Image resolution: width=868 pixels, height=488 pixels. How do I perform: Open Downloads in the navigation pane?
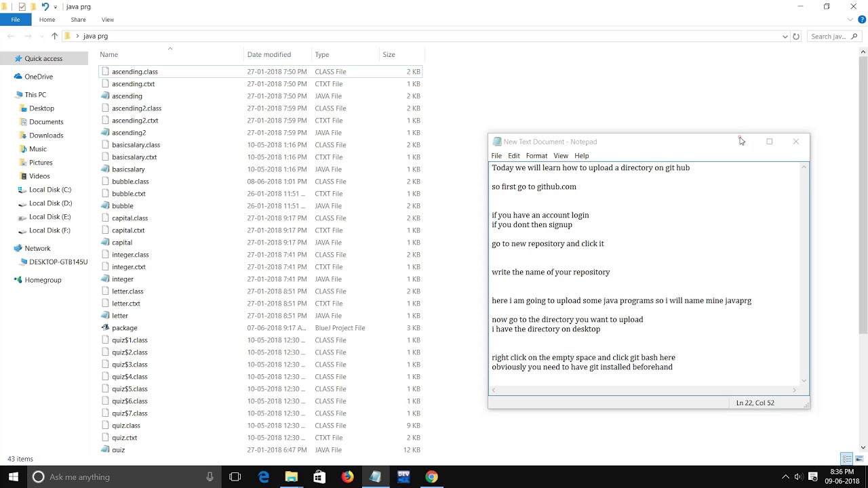46,135
